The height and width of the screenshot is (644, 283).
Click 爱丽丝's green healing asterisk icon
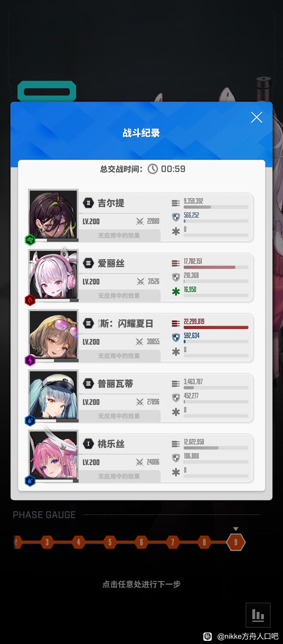coord(176,291)
